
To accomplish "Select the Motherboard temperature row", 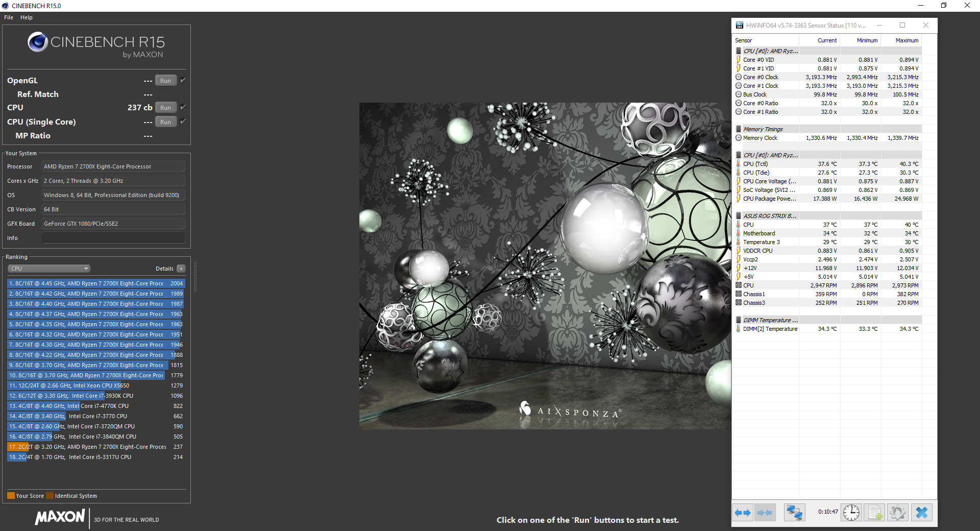I will [827, 233].
